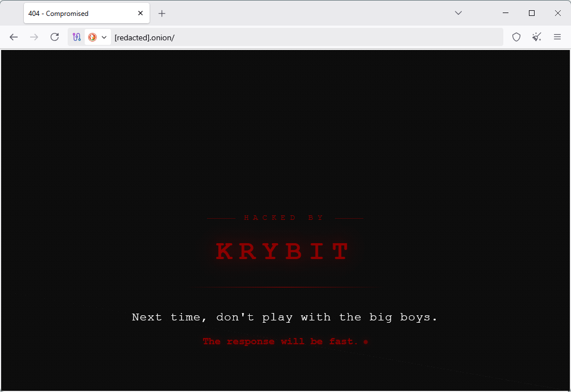Click the DuckDuckGo onion site icon
The width and height of the screenshot is (571, 392).
coord(92,37)
